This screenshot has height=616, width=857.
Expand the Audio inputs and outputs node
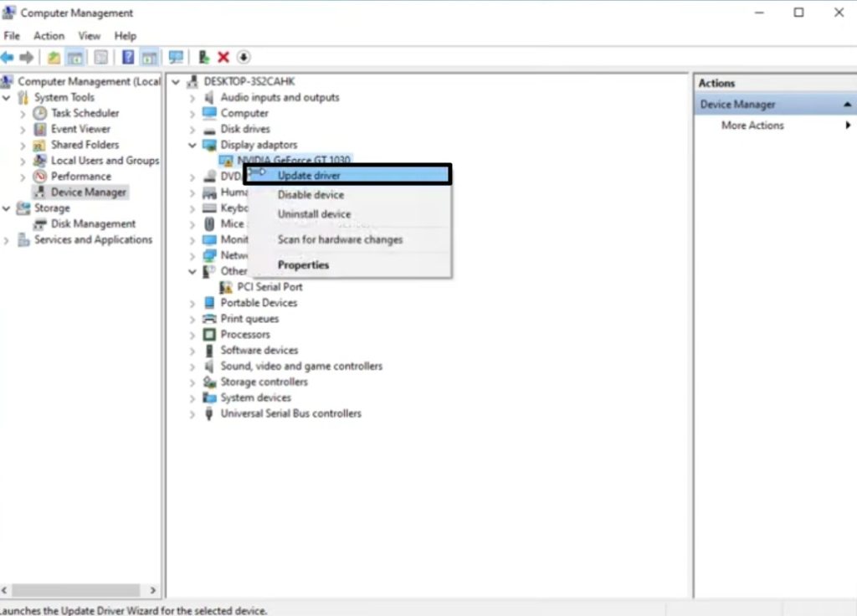192,98
